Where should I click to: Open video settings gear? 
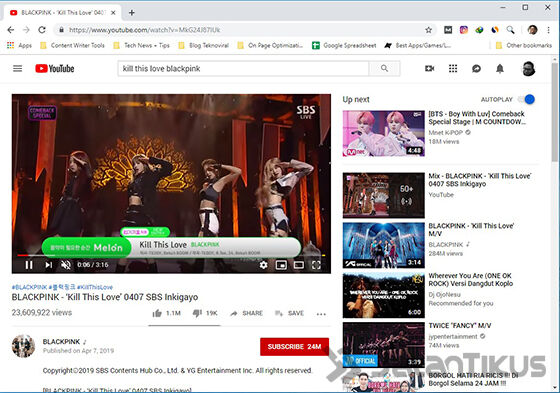pyautogui.click(x=264, y=265)
